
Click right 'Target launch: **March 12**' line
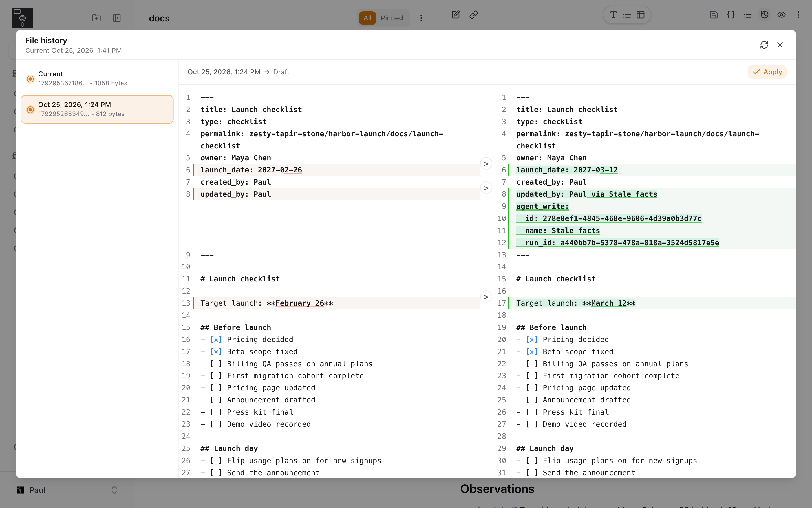coord(575,303)
